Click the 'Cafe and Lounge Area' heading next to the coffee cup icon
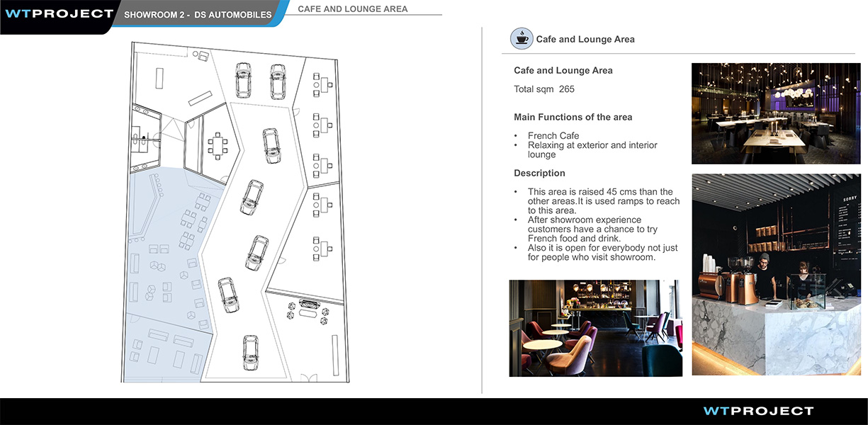Image resolution: width=868 pixels, height=425 pixels. [x=585, y=39]
